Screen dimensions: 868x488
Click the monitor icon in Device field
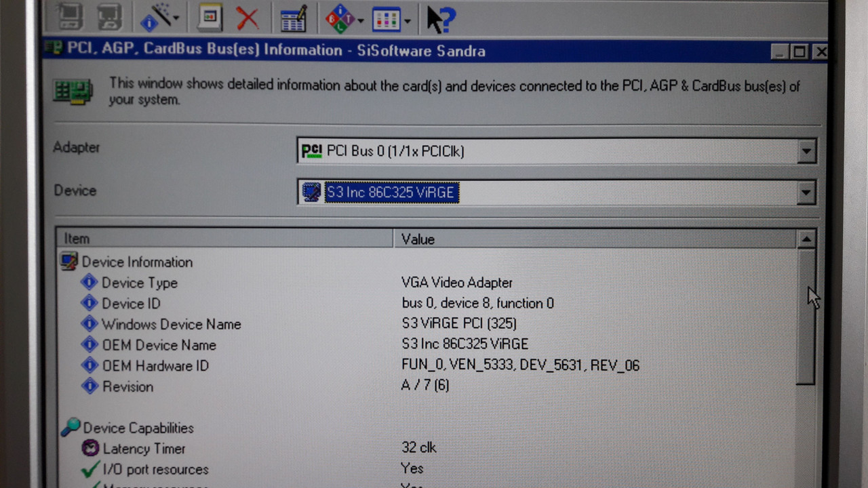click(x=312, y=192)
